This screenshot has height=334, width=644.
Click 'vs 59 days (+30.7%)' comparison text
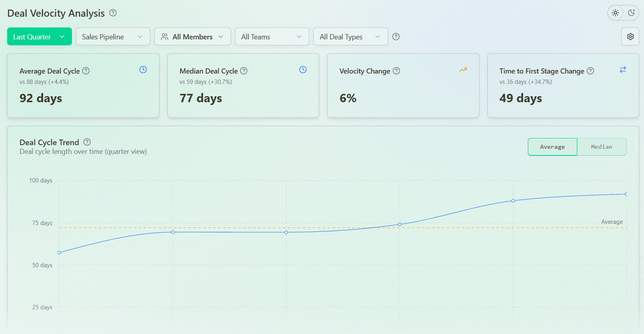coord(206,82)
